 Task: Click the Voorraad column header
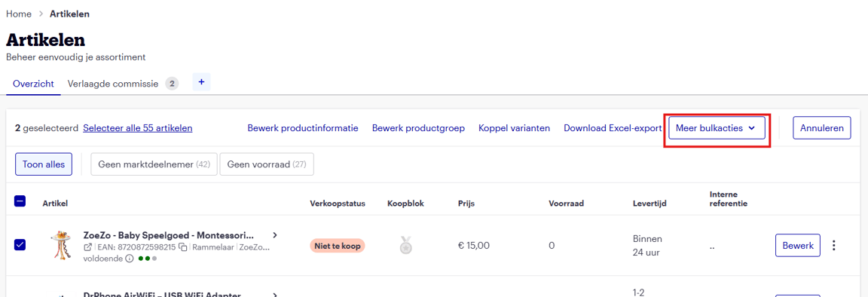pyautogui.click(x=567, y=204)
